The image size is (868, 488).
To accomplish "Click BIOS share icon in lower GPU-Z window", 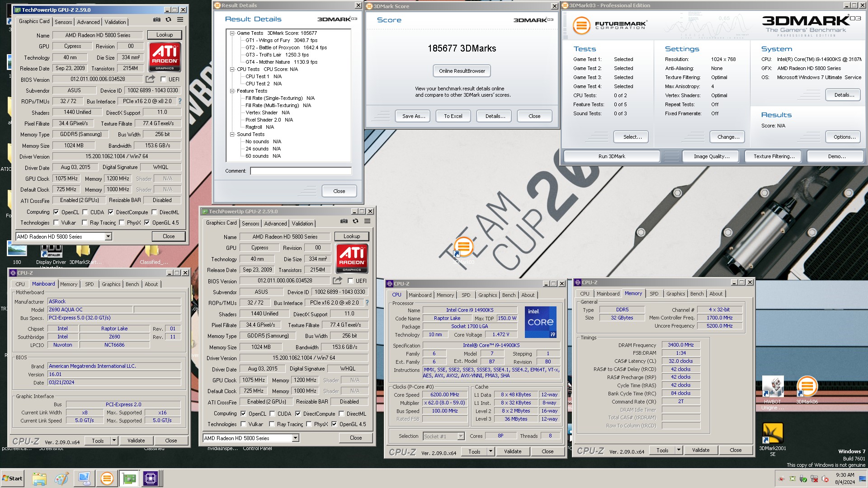I will [x=337, y=281].
